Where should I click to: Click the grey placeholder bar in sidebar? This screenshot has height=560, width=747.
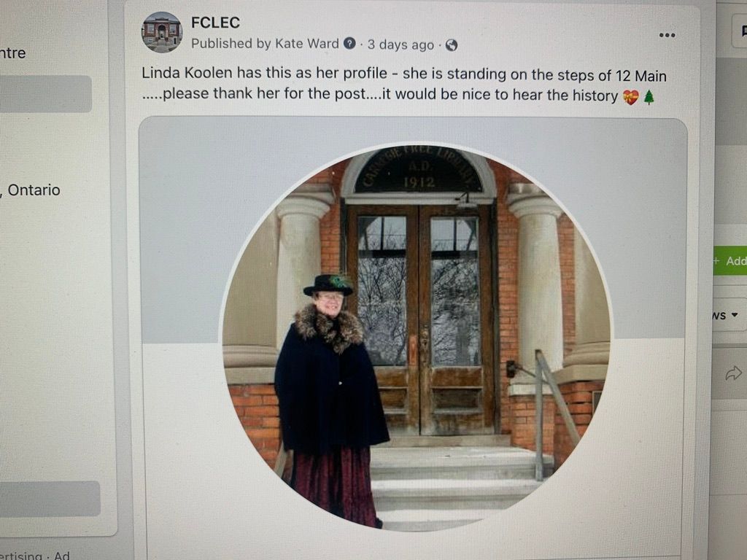pos(46,94)
